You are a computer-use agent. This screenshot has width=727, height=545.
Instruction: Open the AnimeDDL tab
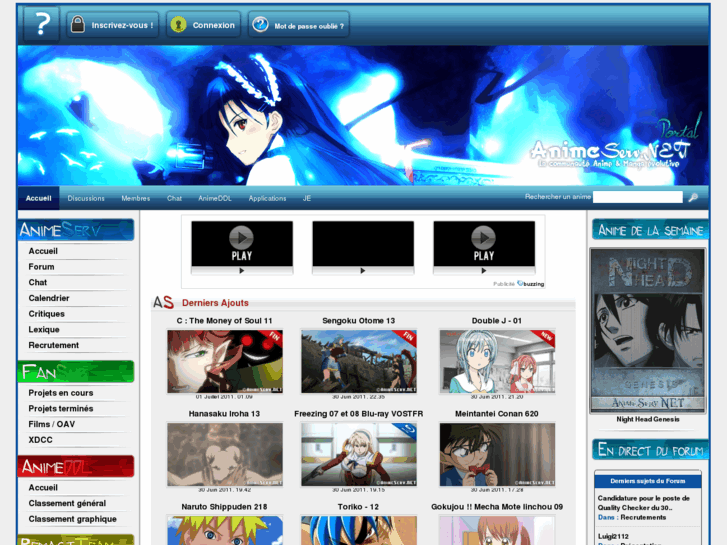click(x=215, y=198)
